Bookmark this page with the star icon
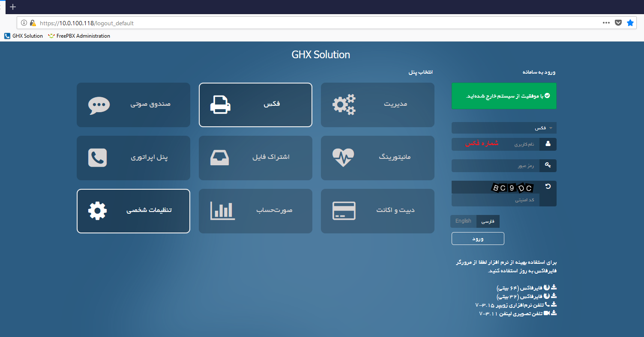 630,23
